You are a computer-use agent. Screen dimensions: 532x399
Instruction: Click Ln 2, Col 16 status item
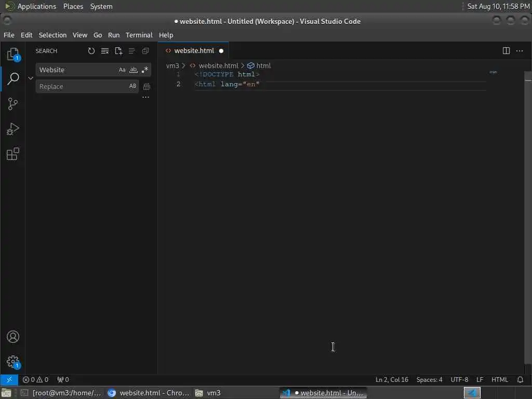coord(392,379)
